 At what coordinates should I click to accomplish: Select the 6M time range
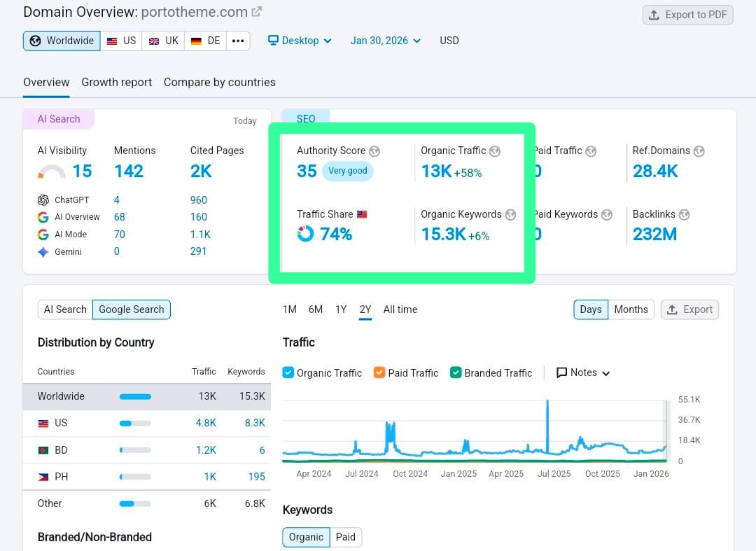coord(316,309)
